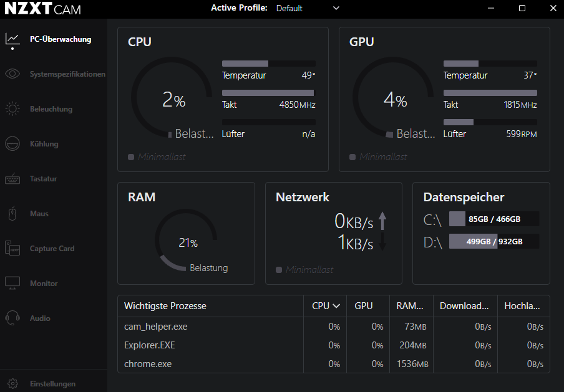Maximize the NZXT CAM window
Screen dimensions: 564x392
(x=522, y=8)
